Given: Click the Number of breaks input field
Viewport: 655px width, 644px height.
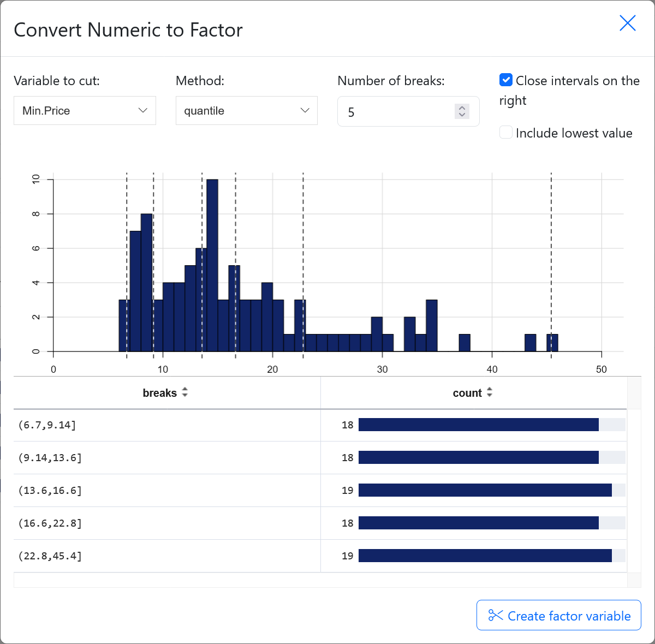Looking at the screenshot, I should tap(396, 112).
